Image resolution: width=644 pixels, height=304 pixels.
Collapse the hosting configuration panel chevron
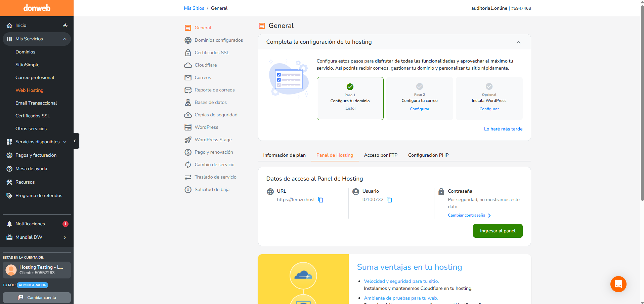point(518,42)
